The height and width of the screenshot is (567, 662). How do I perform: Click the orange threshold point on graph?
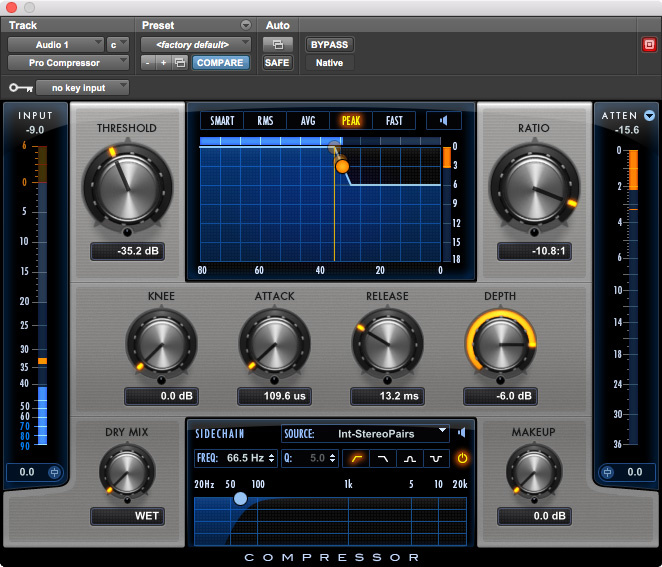coord(342,166)
